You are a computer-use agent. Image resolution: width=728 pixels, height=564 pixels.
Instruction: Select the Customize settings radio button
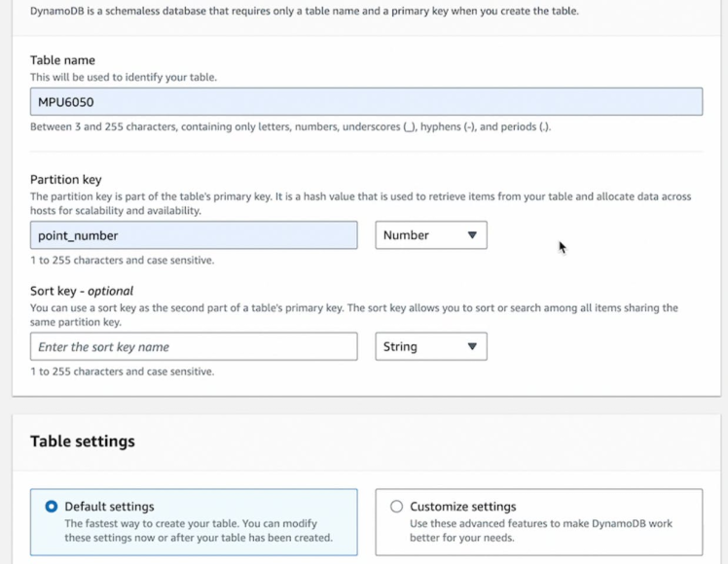pos(396,507)
